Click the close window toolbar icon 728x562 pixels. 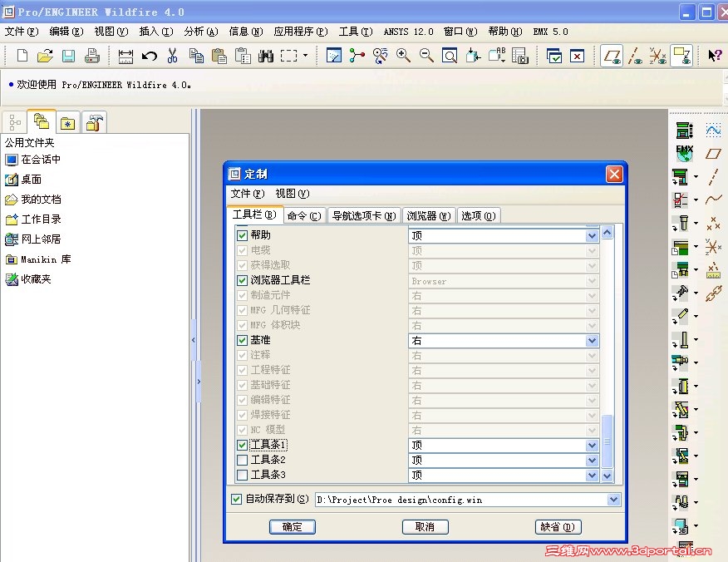pyautogui.click(x=577, y=57)
